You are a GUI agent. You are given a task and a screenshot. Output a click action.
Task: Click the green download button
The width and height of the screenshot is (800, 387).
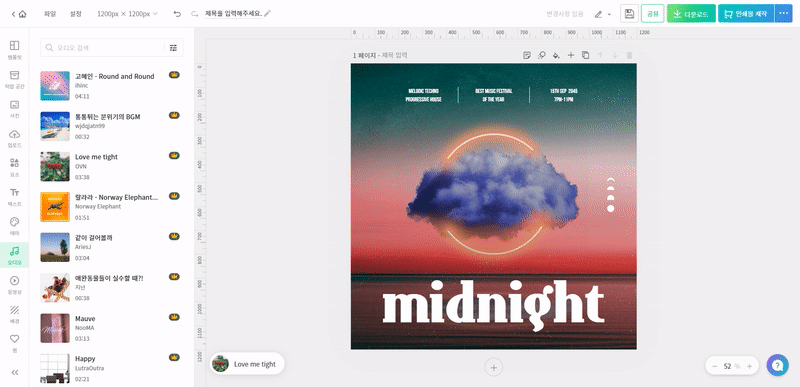pyautogui.click(x=691, y=14)
